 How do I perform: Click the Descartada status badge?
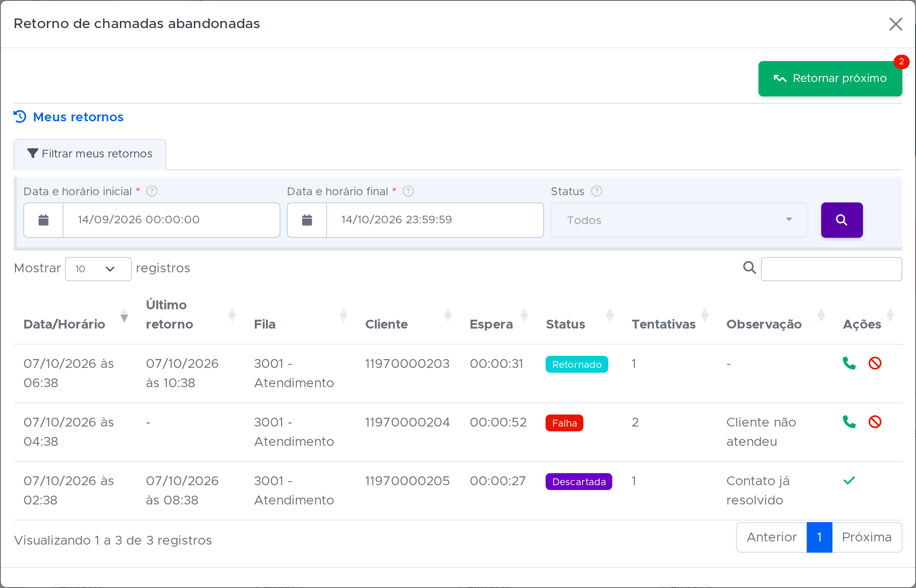579,482
